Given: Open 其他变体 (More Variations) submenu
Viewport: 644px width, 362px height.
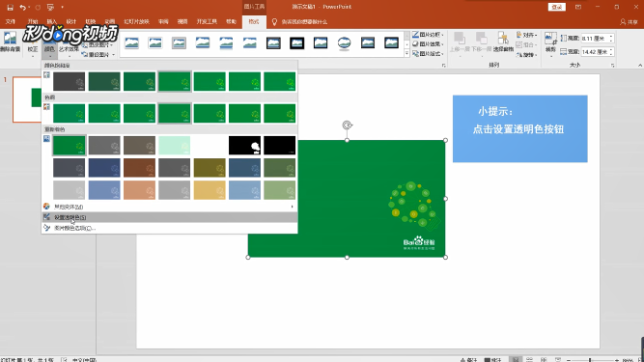Looking at the screenshot, I should 169,207.
